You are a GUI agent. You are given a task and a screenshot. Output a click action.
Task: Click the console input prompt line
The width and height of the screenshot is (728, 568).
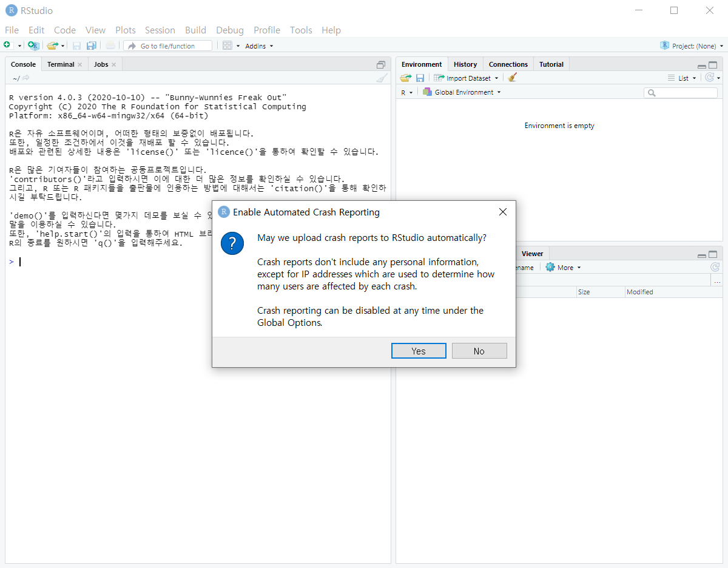tap(197, 262)
